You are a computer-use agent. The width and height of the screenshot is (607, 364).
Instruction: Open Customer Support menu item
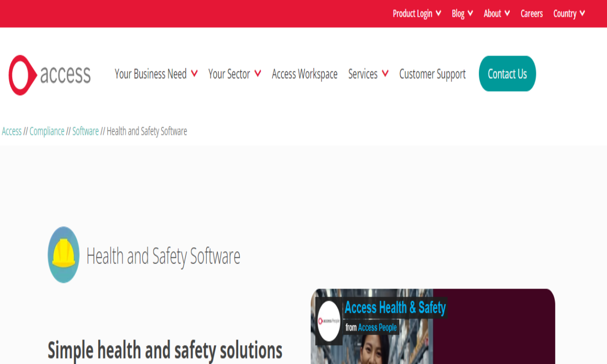pos(432,74)
